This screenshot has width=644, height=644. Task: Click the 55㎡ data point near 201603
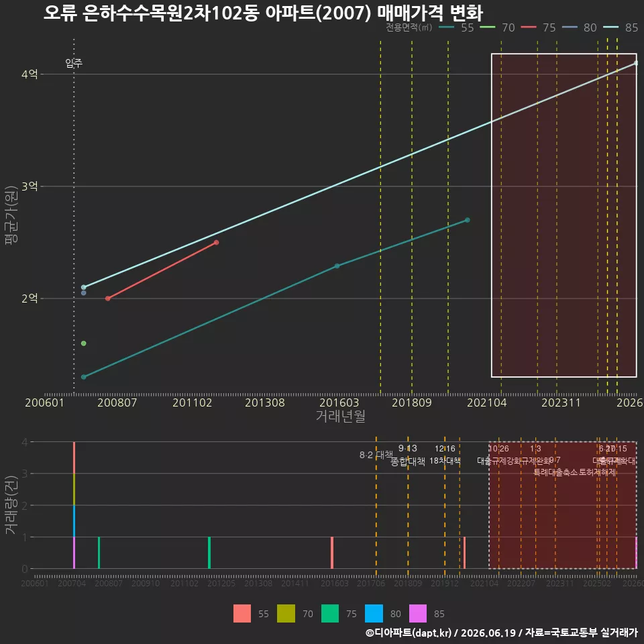tap(337, 266)
